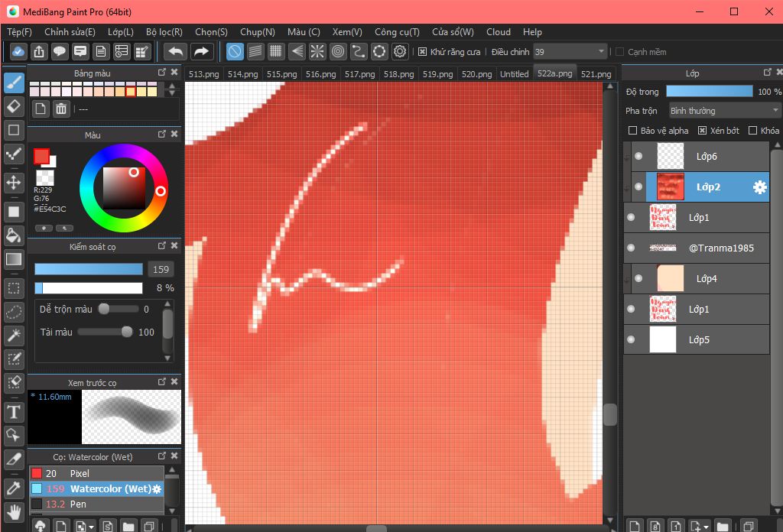Switch to the Untitled tab
Viewport: 783px width, 532px height.
(515, 74)
